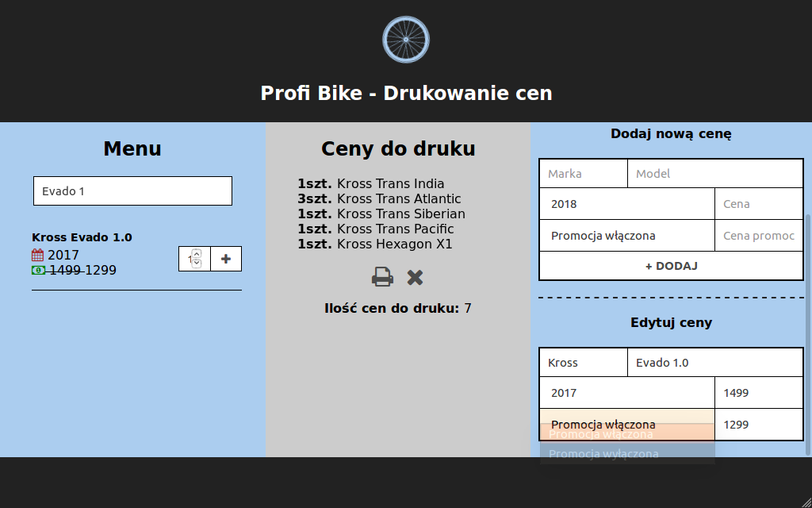Click the Cena price input field
The height and width of the screenshot is (508, 812).
click(x=759, y=204)
